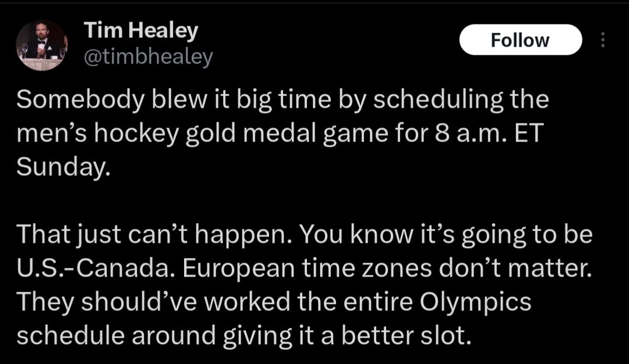Click the line "schedule around giving it a better slot."
Image resolution: width=629 pixels, height=364 pixels.
243,336
